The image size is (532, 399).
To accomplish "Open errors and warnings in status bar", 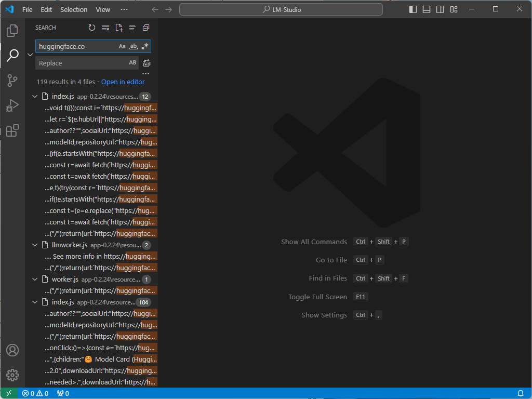I will click(35, 393).
